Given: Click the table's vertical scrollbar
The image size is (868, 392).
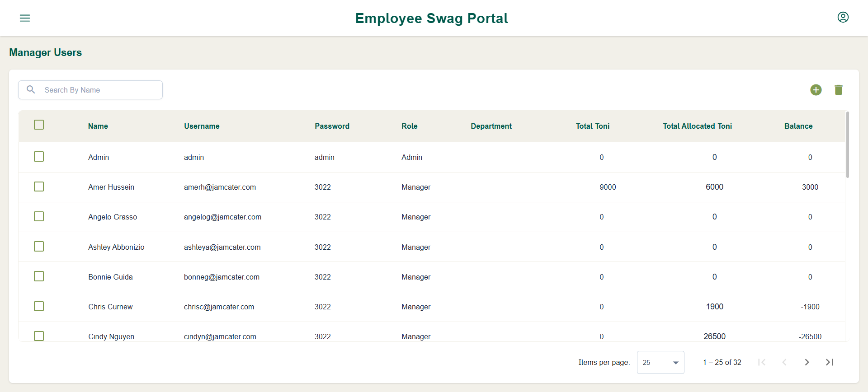Looking at the screenshot, I should point(847,145).
